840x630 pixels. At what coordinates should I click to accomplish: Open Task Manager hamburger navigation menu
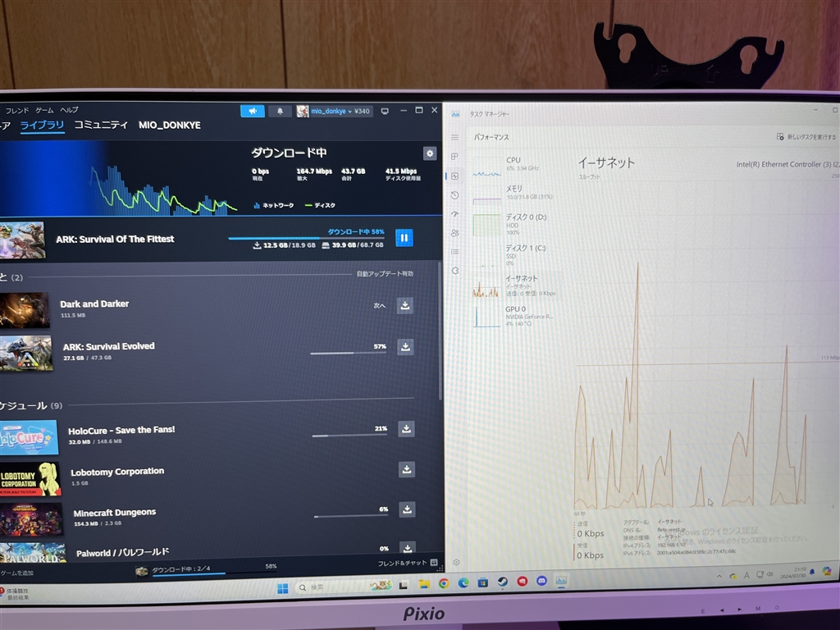tap(454, 138)
